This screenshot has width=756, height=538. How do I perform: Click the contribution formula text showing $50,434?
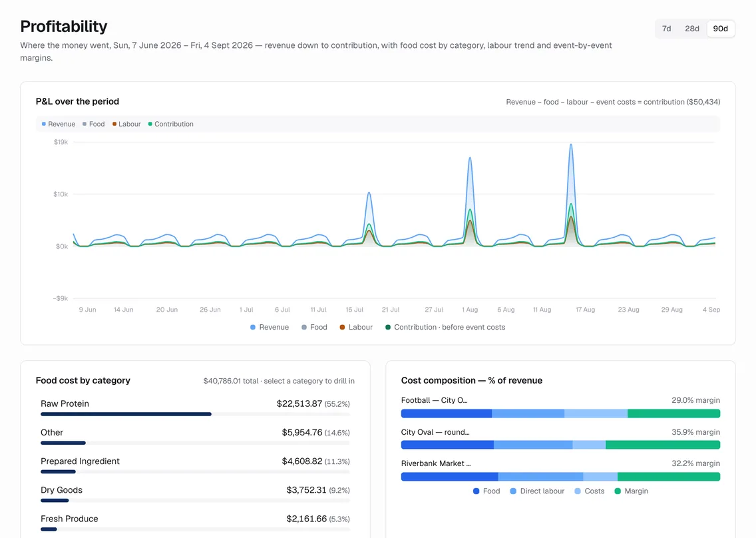click(x=614, y=102)
